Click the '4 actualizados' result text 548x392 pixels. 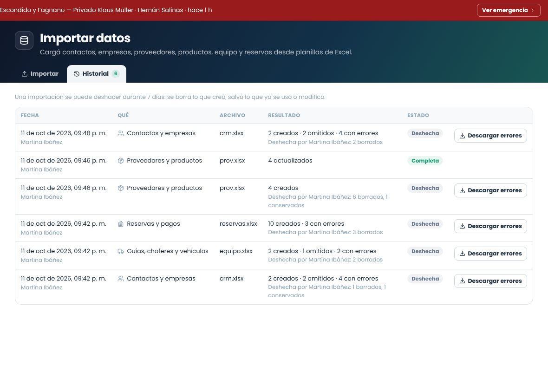pos(290,160)
